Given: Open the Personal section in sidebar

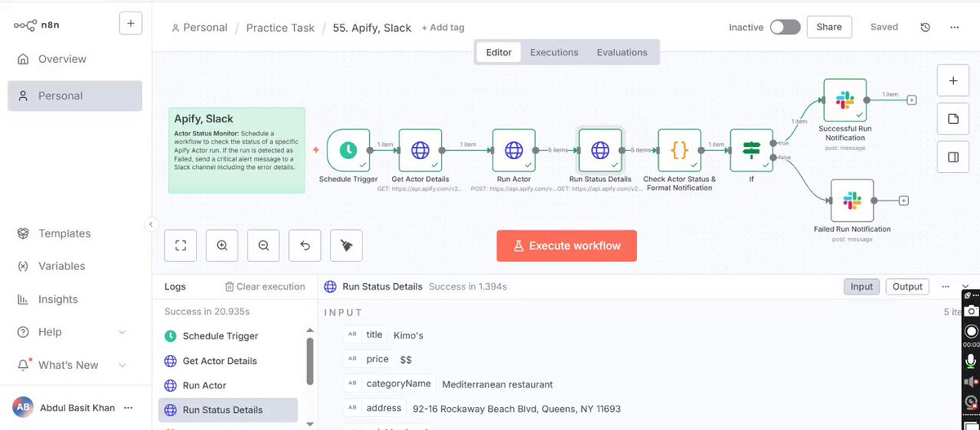Looking at the screenshot, I should [x=75, y=95].
